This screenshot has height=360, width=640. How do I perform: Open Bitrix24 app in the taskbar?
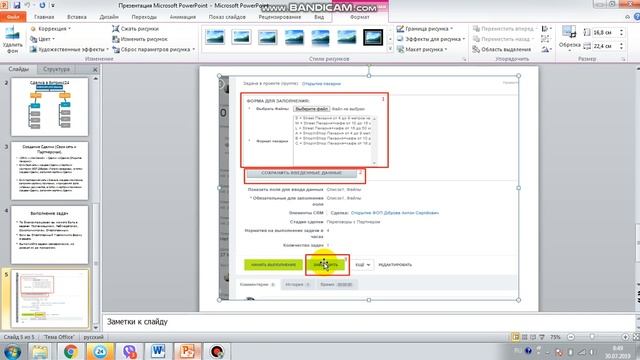100,351
